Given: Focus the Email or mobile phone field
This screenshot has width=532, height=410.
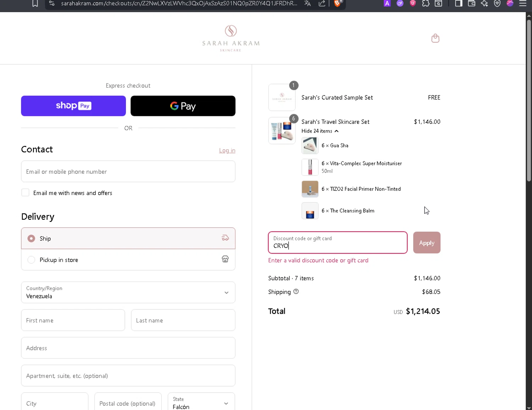Looking at the screenshot, I should [128, 171].
